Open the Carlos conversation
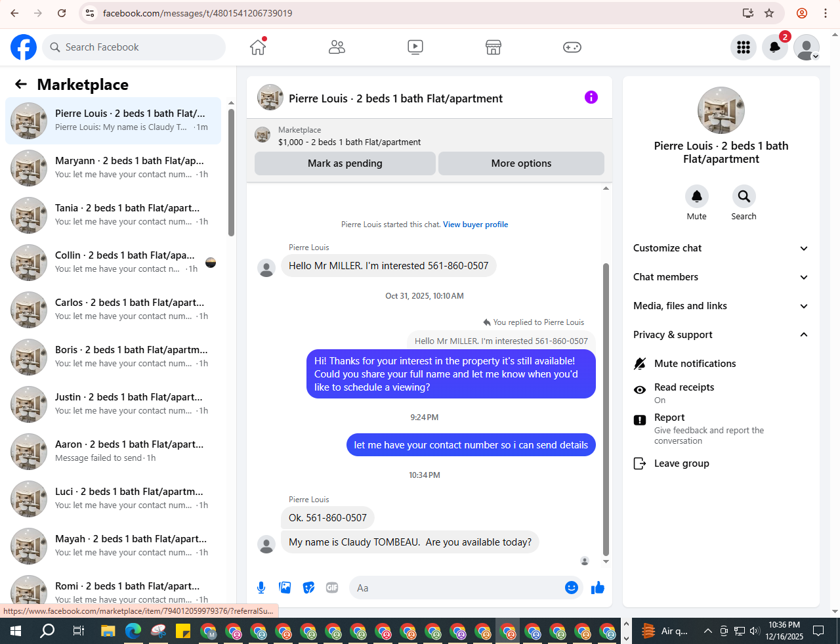 click(x=113, y=310)
